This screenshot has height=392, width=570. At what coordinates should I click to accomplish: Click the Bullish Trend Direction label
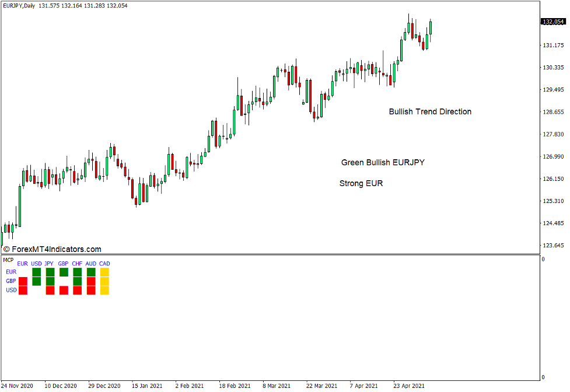tap(431, 111)
